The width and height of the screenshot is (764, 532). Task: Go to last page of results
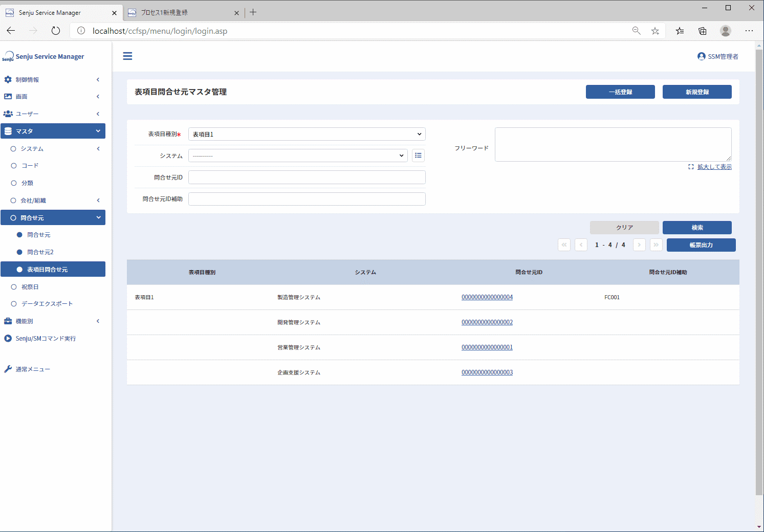pos(656,245)
